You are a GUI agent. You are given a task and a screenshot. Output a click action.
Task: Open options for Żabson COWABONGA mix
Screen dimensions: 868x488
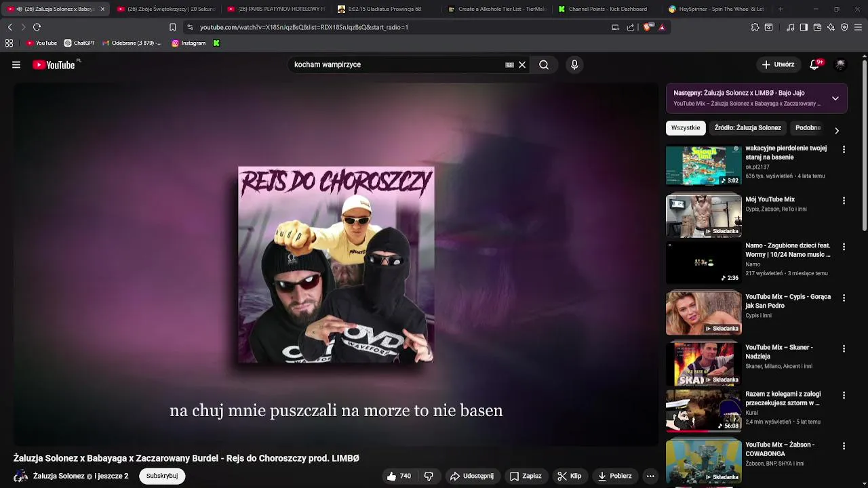844,446
